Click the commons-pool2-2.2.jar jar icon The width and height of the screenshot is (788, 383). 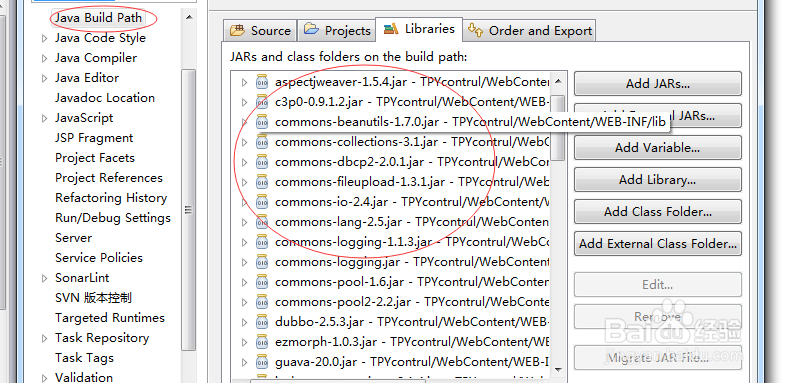[x=262, y=302]
